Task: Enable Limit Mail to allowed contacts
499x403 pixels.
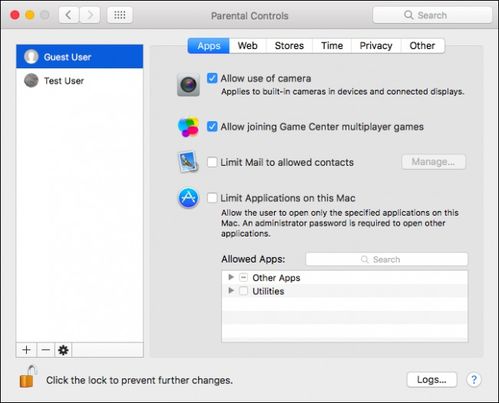Action: (x=212, y=162)
